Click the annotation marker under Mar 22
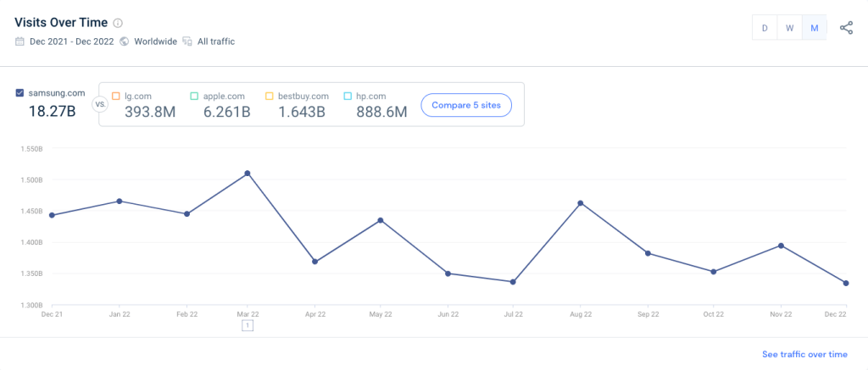The width and height of the screenshot is (868, 370). tap(247, 325)
